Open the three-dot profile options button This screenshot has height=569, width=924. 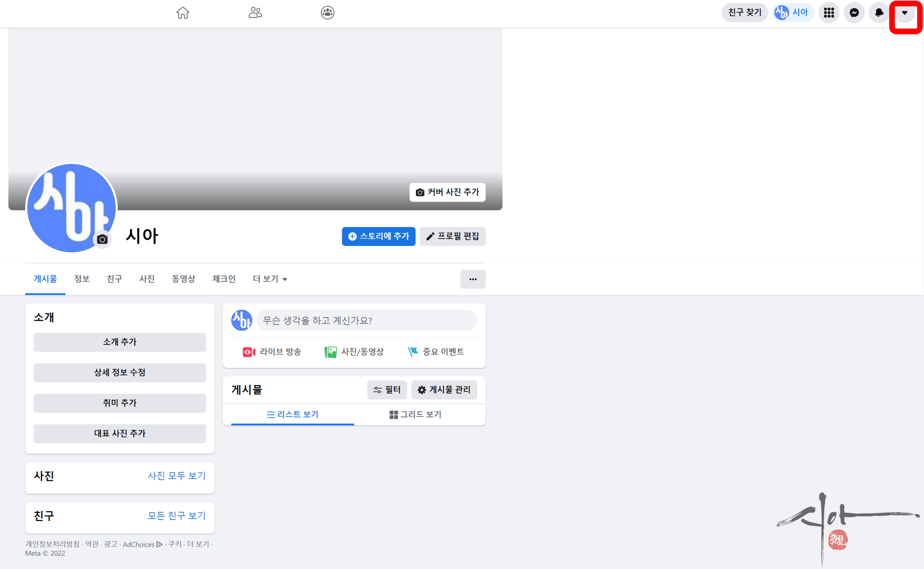click(x=473, y=279)
